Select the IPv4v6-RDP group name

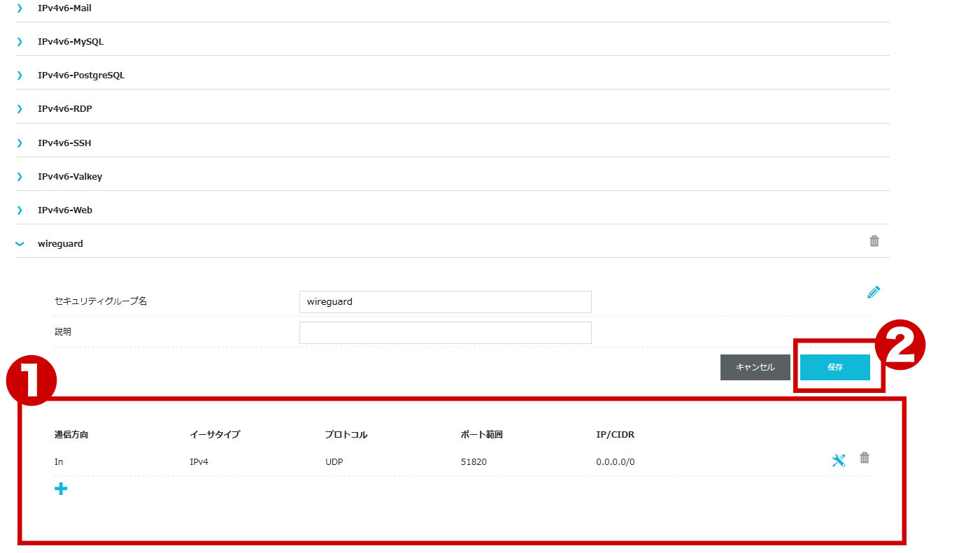click(x=65, y=109)
